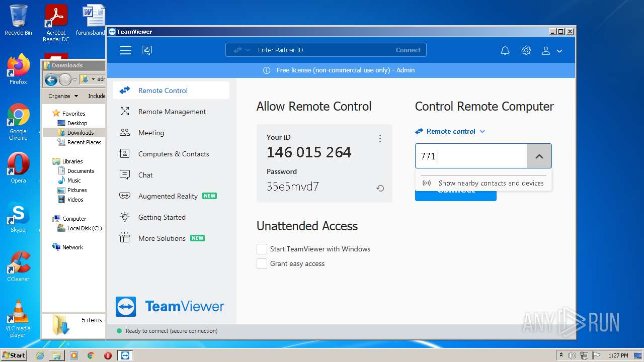This screenshot has width=644, height=362.
Task: Open TeamViewer settings gear
Action: (526, 50)
